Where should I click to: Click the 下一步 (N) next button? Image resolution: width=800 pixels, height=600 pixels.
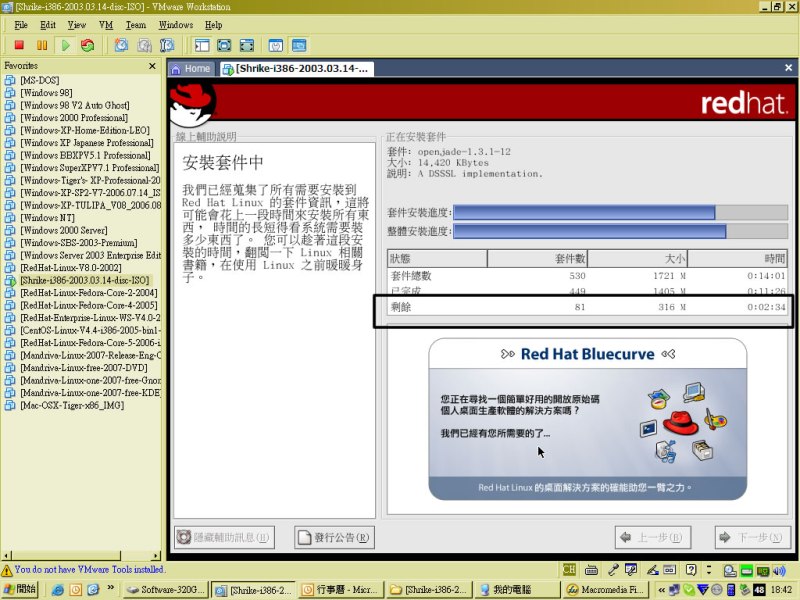(753, 537)
